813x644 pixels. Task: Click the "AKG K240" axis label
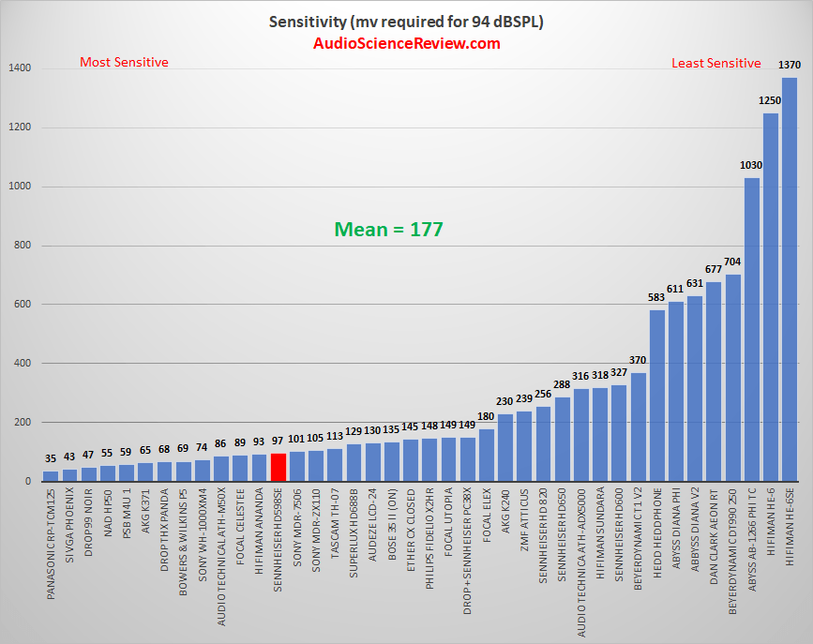(x=506, y=511)
